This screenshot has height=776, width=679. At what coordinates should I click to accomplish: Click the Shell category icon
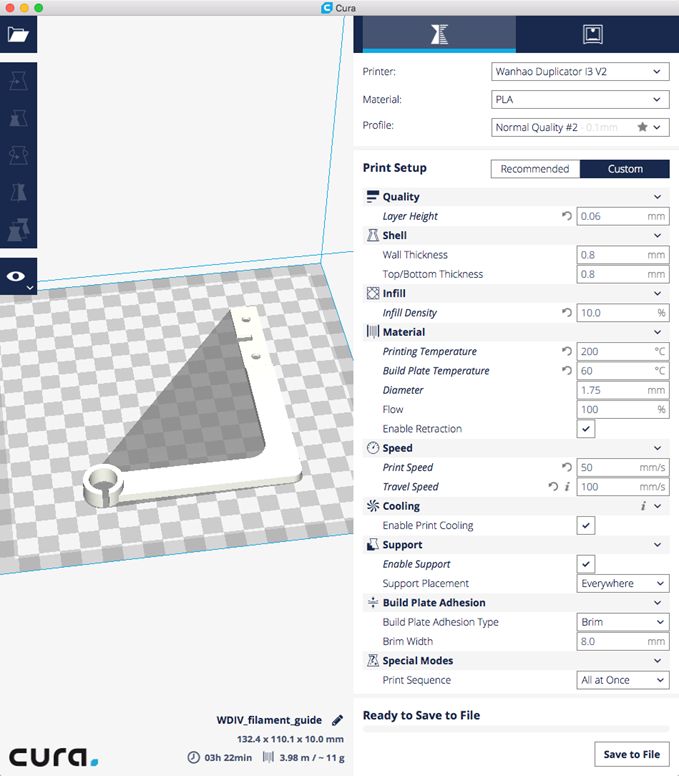(373, 235)
